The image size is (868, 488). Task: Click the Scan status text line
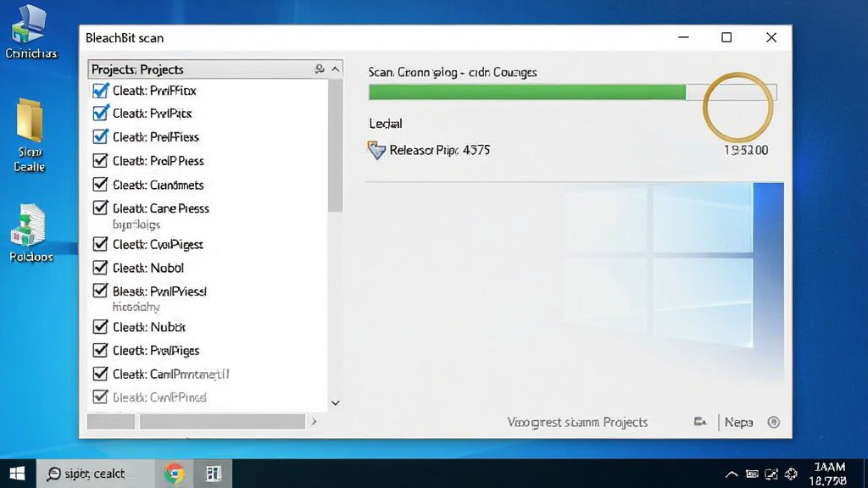[453, 73]
